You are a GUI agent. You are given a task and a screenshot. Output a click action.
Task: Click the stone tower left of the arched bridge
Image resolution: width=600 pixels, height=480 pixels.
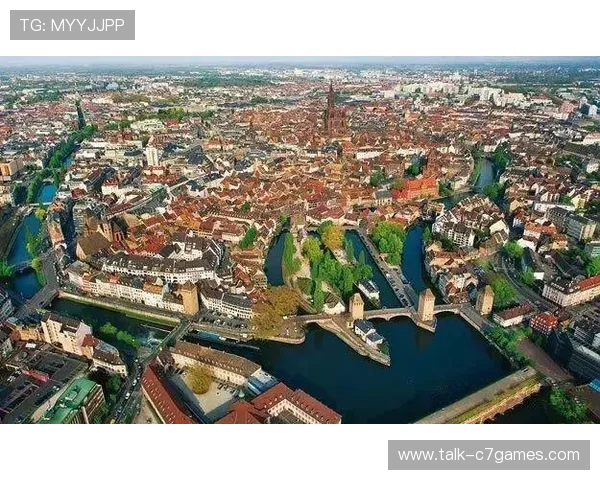(x=356, y=306)
